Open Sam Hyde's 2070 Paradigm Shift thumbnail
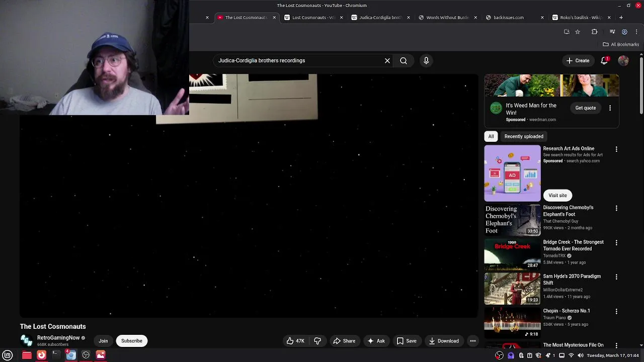644x362 pixels. coord(512,289)
